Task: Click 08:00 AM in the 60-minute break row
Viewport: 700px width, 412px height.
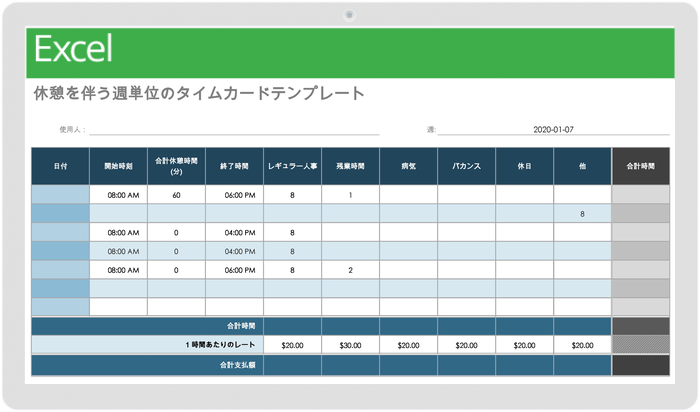Action: (118, 195)
